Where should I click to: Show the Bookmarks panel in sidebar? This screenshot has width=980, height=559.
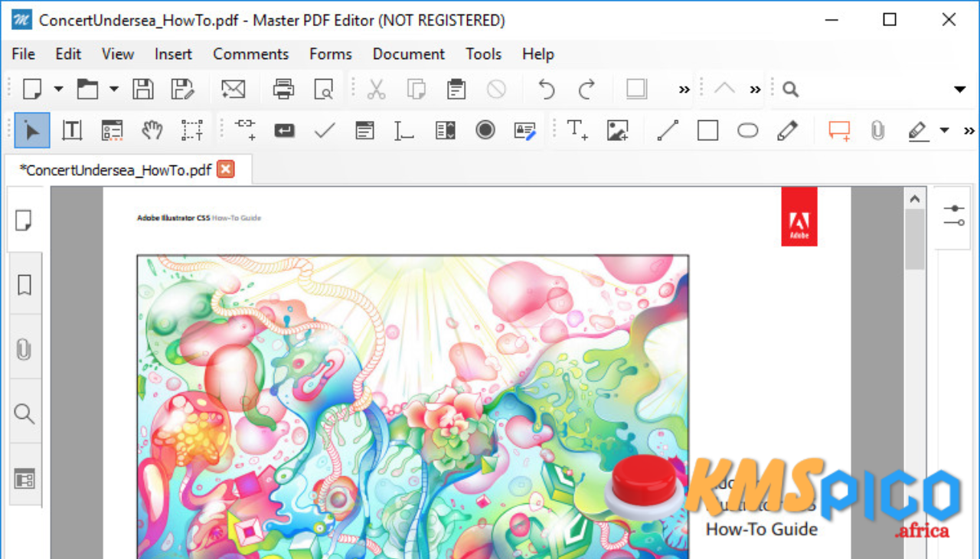(24, 285)
